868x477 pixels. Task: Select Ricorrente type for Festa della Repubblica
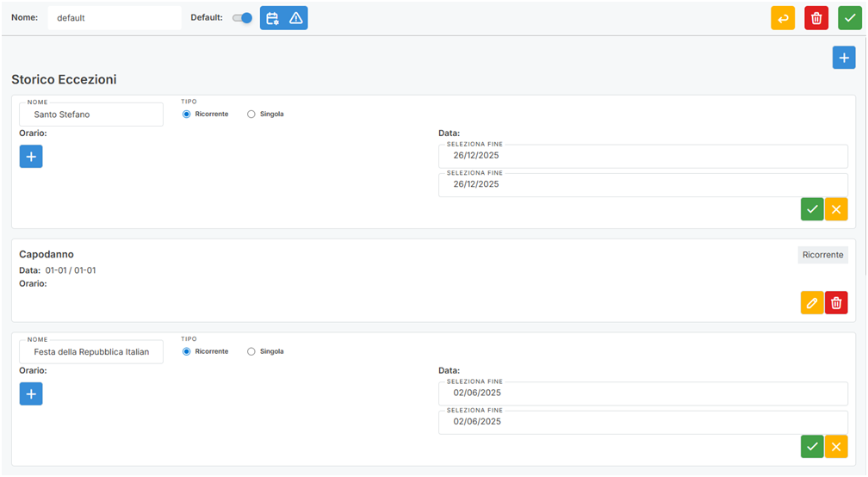coord(187,351)
